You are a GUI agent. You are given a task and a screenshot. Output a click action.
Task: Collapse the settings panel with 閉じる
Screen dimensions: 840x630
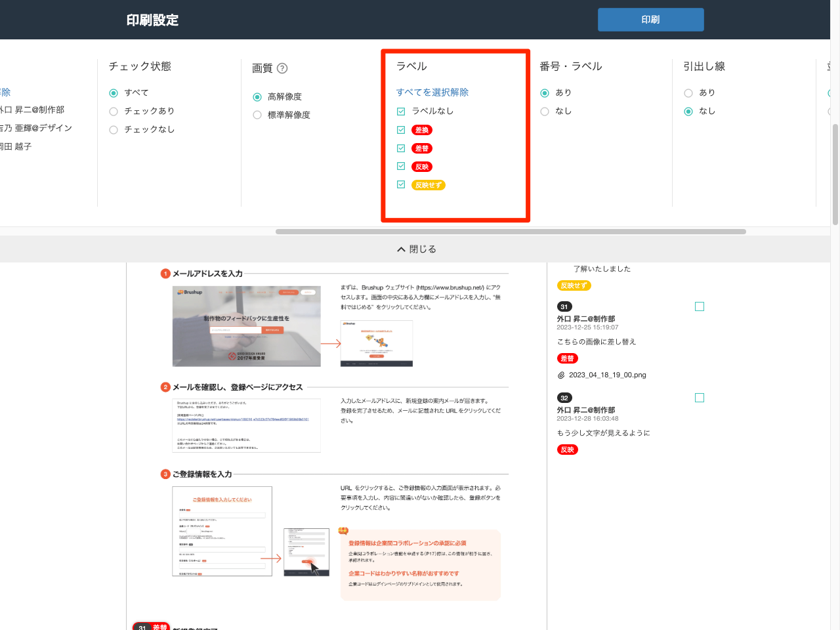point(417,249)
